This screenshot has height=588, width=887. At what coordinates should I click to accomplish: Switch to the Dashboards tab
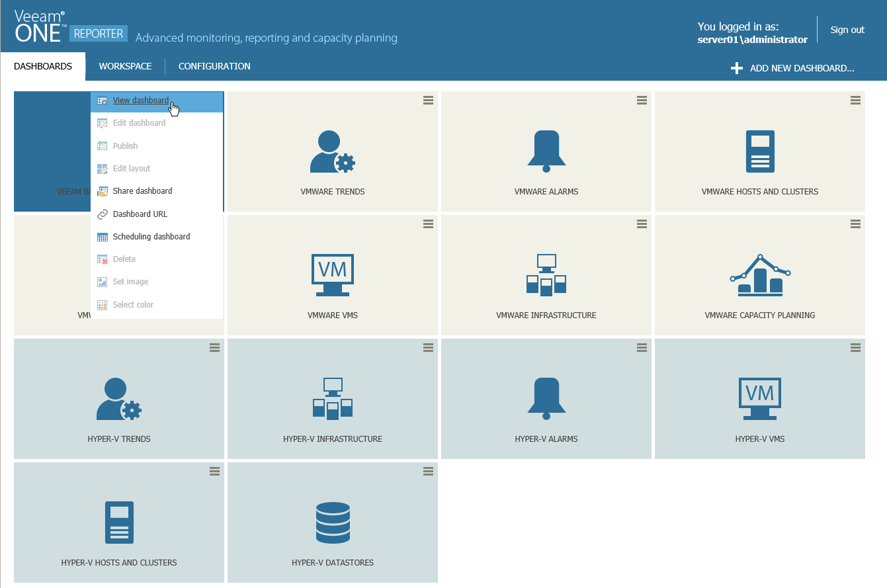[x=43, y=66]
